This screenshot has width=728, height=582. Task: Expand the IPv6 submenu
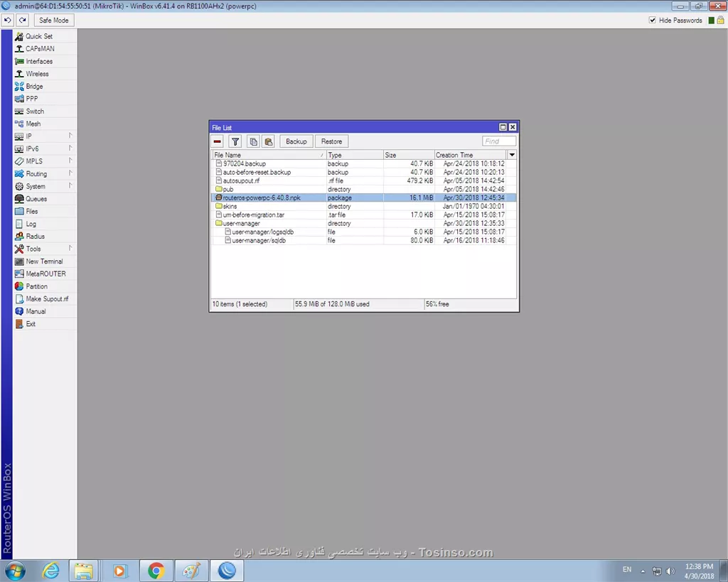point(45,149)
